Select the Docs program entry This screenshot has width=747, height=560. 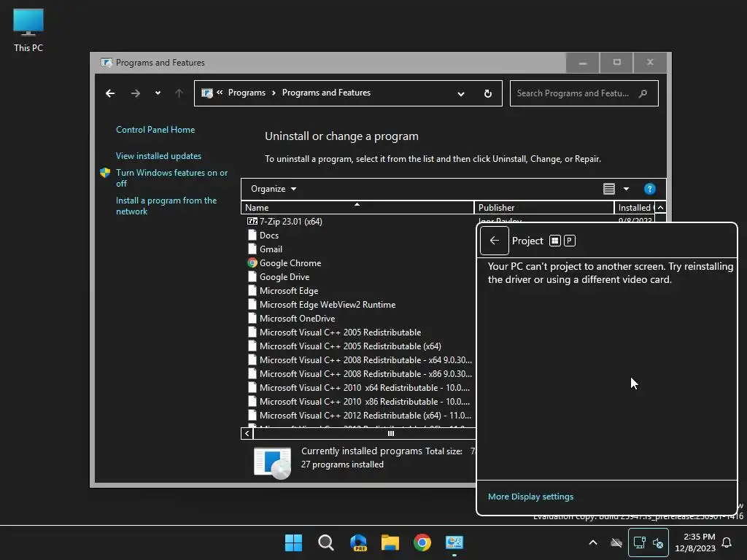(x=269, y=236)
